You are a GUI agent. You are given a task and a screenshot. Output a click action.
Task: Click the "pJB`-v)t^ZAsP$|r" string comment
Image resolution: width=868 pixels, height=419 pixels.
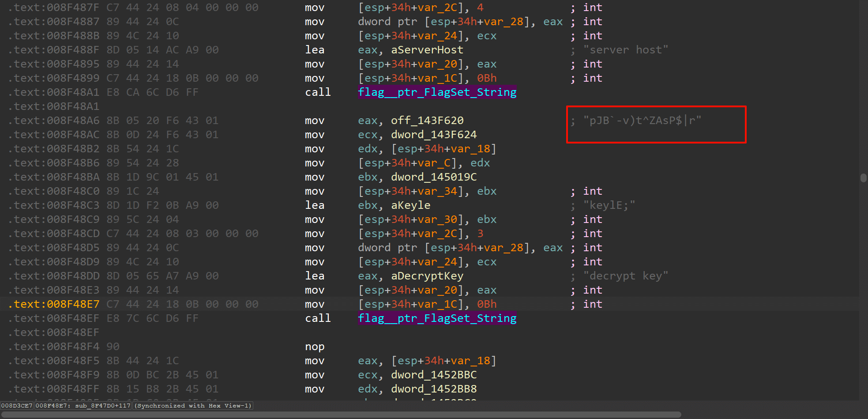642,121
